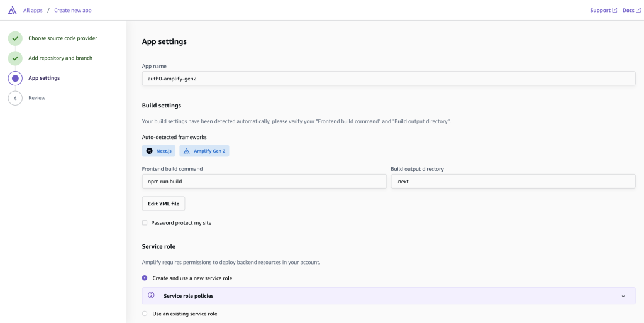Click the Edit YML file button
This screenshot has width=644, height=323.
[x=164, y=204]
